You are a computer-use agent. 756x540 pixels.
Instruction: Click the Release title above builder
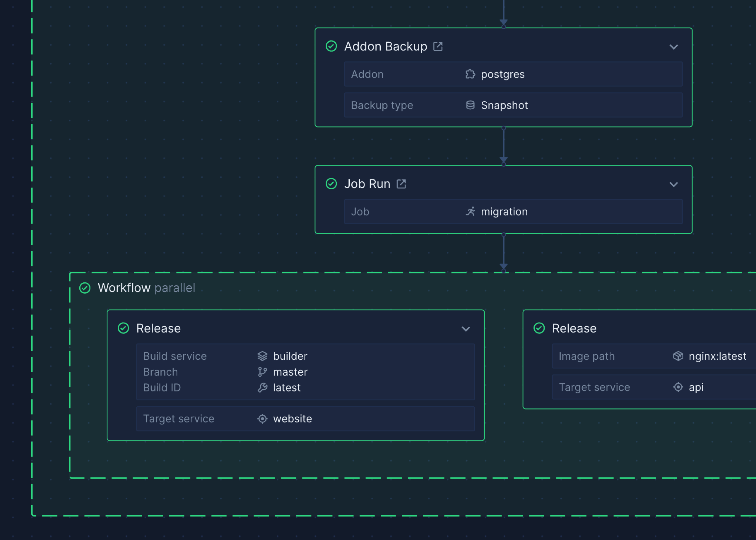click(x=158, y=329)
